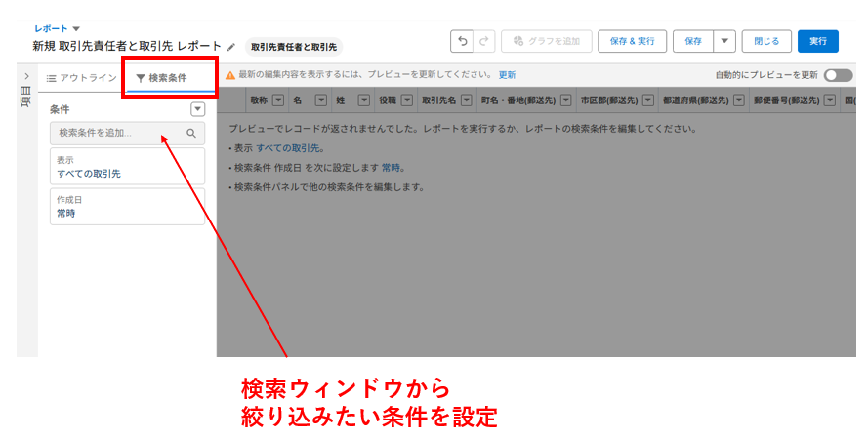This screenshot has height=440, width=868.
Task: Open 都道府県(郵送先) column dropdown
Action: [738, 100]
